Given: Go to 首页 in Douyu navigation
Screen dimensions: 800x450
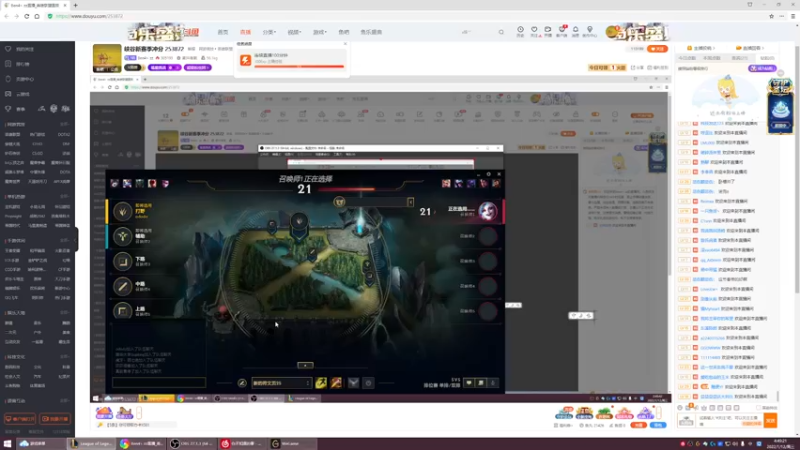Looking at the screenshot, I should 223,32.
